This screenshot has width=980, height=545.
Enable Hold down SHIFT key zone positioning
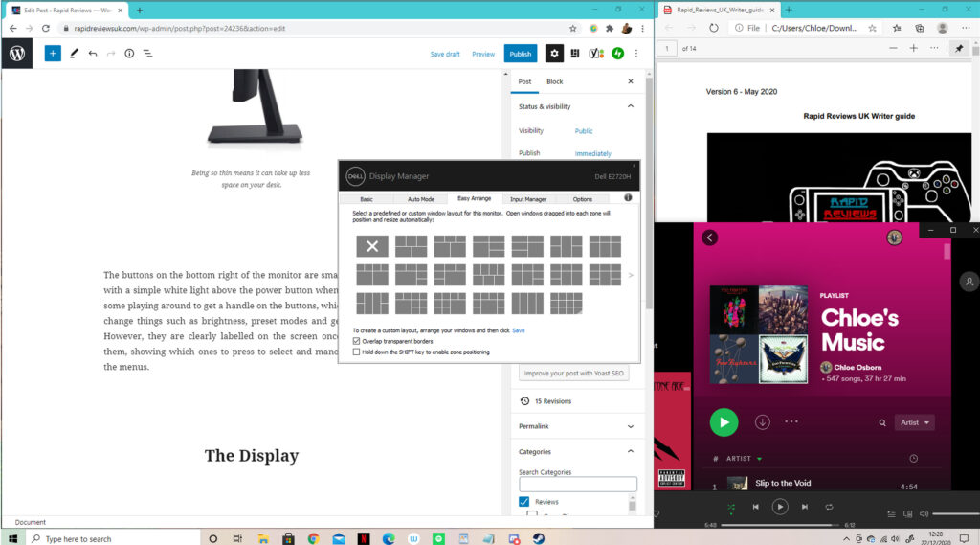pyautogui.click(x=356, y=352)
